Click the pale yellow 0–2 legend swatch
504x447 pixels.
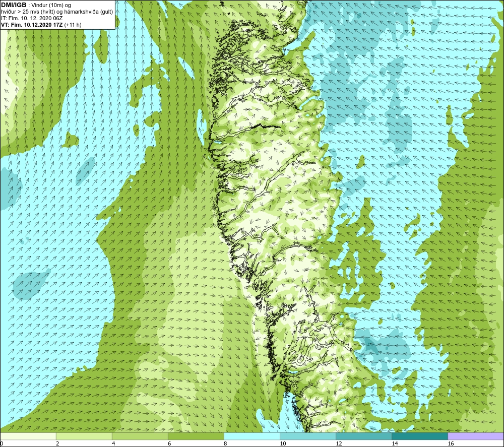(28, 436)
